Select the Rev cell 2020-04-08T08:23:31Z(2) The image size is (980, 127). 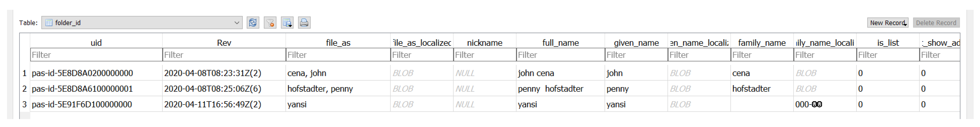click(x=212, y=73)
